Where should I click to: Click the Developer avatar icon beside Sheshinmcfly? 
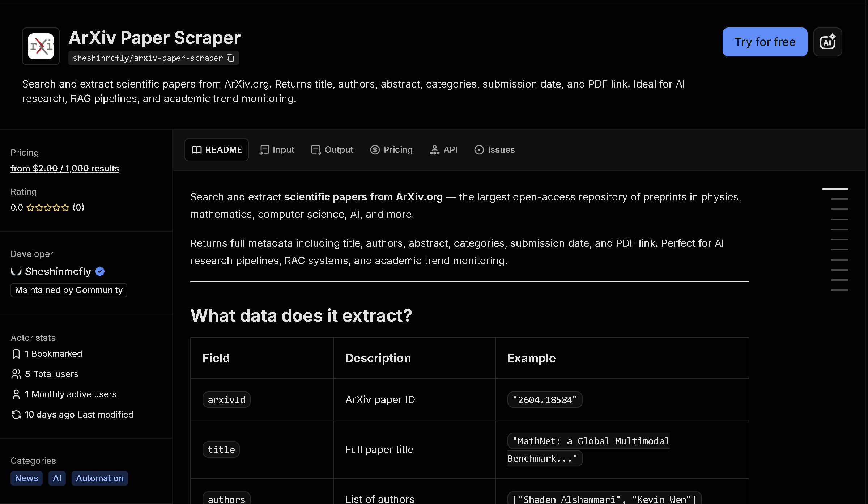(x=16, y=271)
